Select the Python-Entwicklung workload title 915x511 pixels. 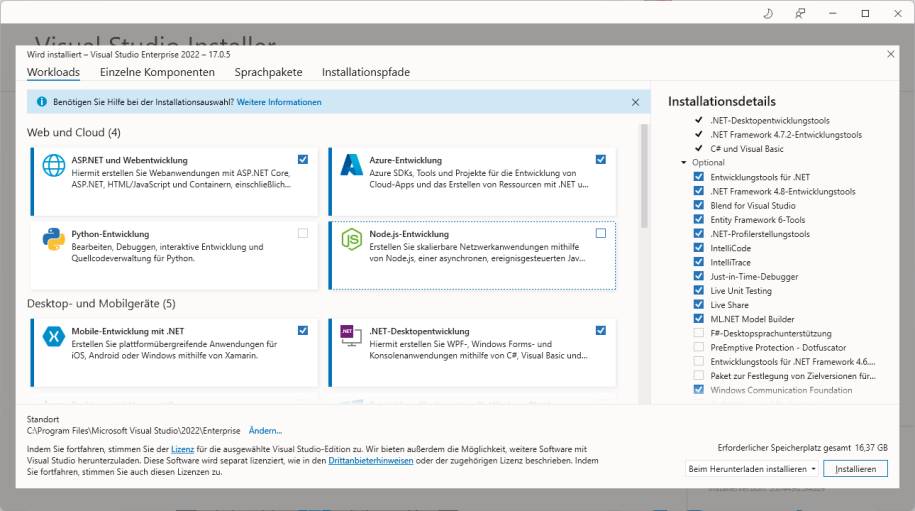(110, 234)
